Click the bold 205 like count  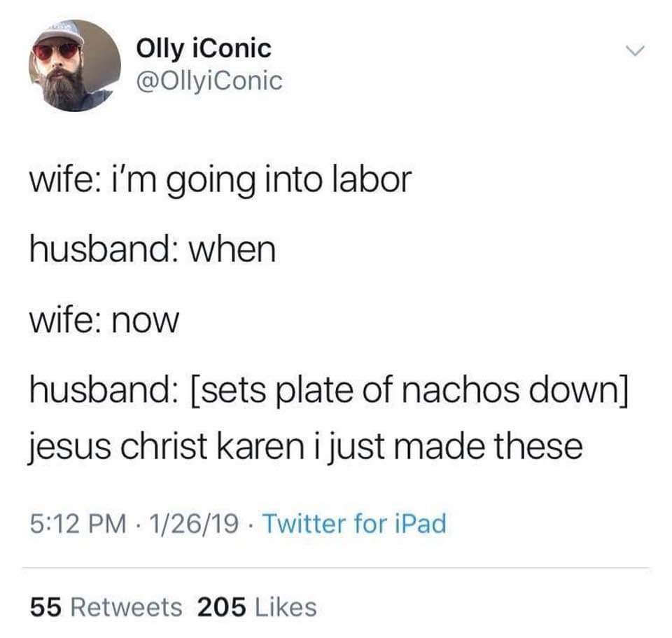[222, 608]
